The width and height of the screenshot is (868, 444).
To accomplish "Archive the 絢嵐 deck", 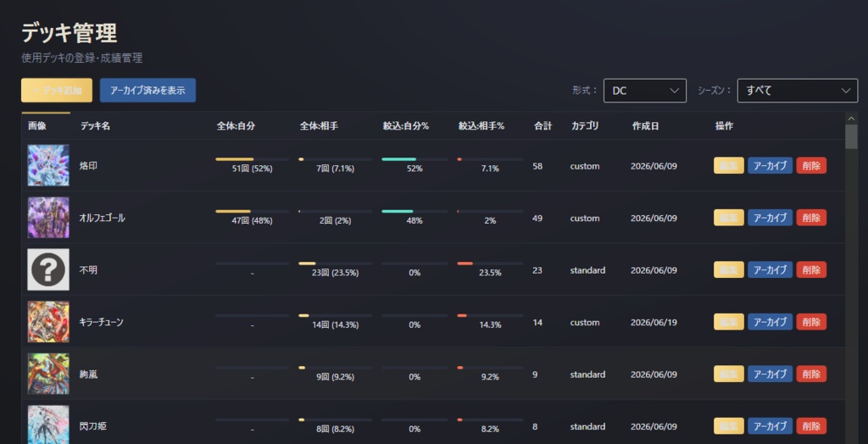I will click(770, 374).
